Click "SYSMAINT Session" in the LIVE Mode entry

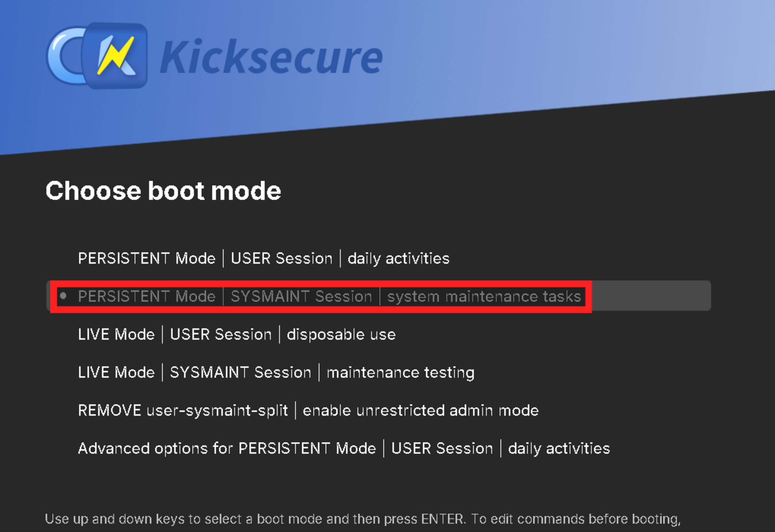coord(240,372)
